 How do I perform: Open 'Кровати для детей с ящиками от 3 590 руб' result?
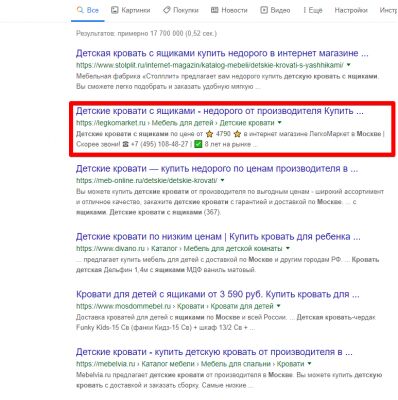point(218,294)
